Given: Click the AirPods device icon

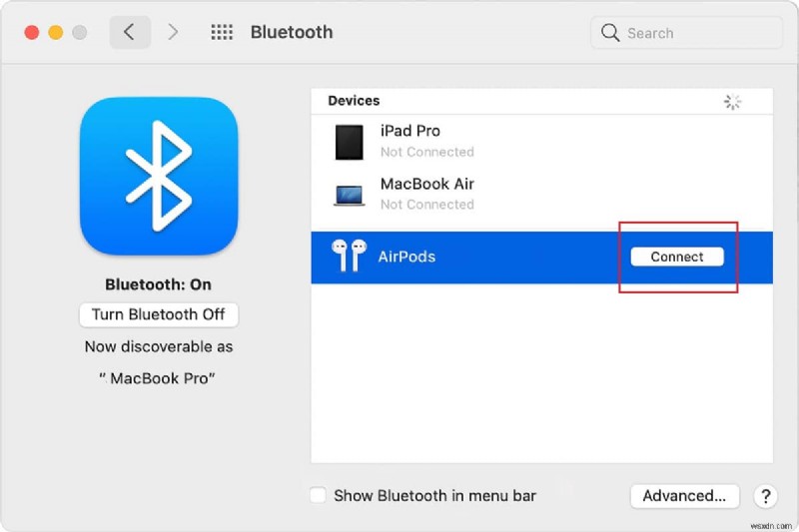Looking at the screenshot, I should (x=349, y=256).
